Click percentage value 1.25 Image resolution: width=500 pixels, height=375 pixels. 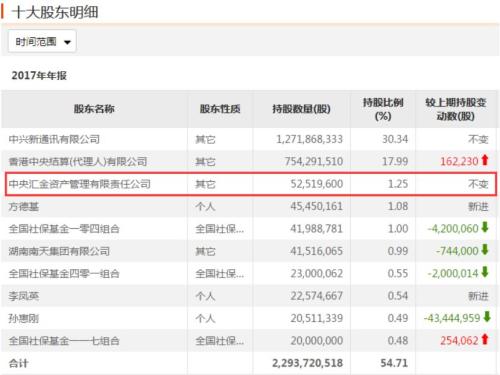[398, 184]
